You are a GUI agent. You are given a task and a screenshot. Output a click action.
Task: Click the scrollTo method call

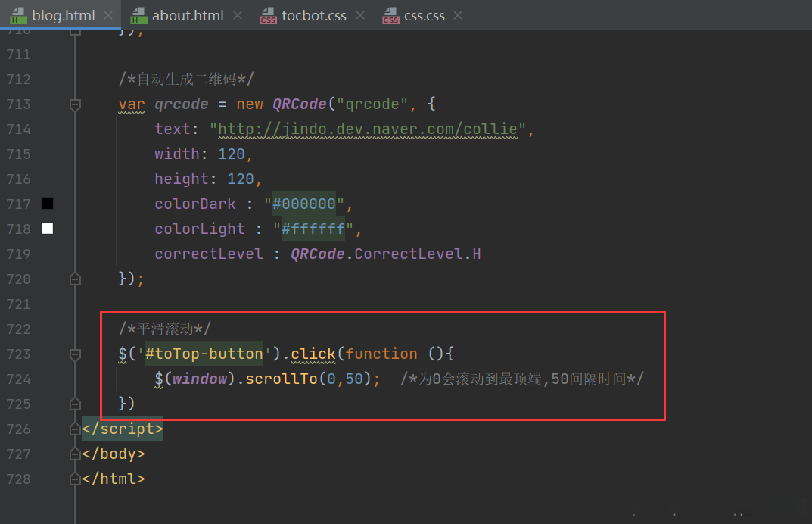pyautogui.click(x=282, y=379)
